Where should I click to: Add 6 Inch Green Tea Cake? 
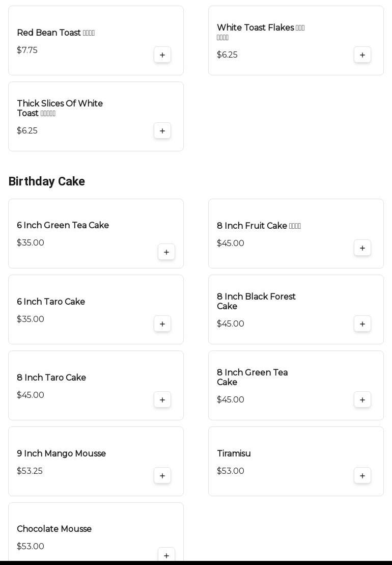tap(166, 252)
